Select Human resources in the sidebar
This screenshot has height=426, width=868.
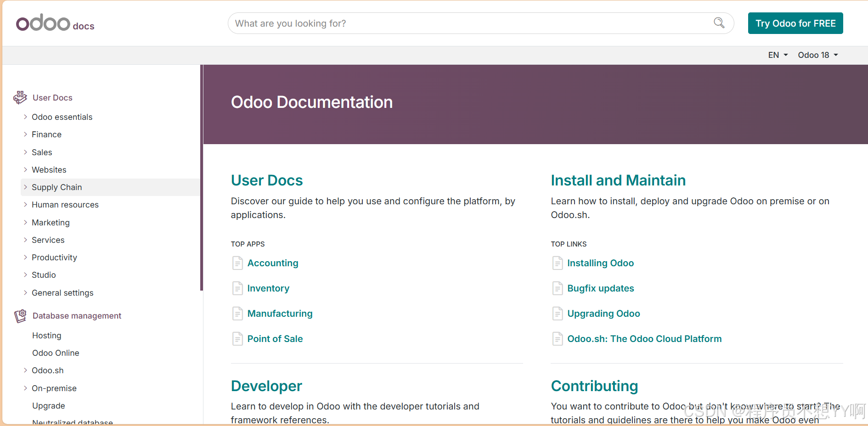click(x=65, y=205)
